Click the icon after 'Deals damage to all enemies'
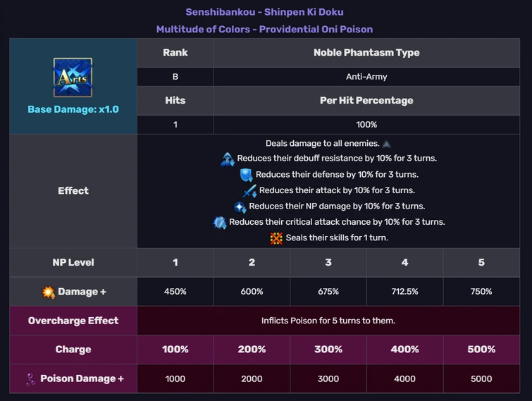532x401 pixels. (x=386, y=144)
